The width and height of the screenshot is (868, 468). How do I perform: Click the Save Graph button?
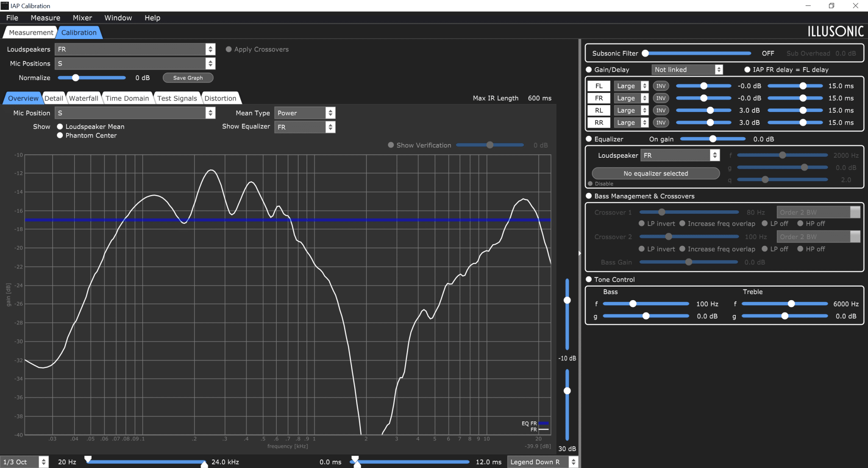(188, 78)
